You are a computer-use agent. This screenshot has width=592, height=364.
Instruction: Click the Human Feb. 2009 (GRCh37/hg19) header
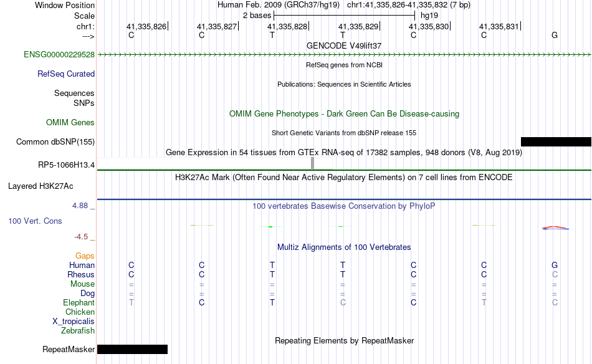[x=279, y=5]
